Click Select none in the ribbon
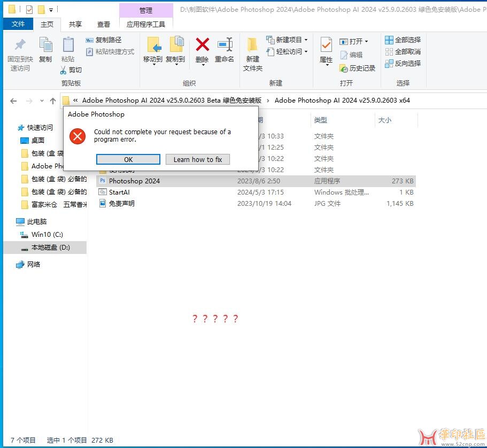This screenshot has height=448, width=487. (403, 51)
